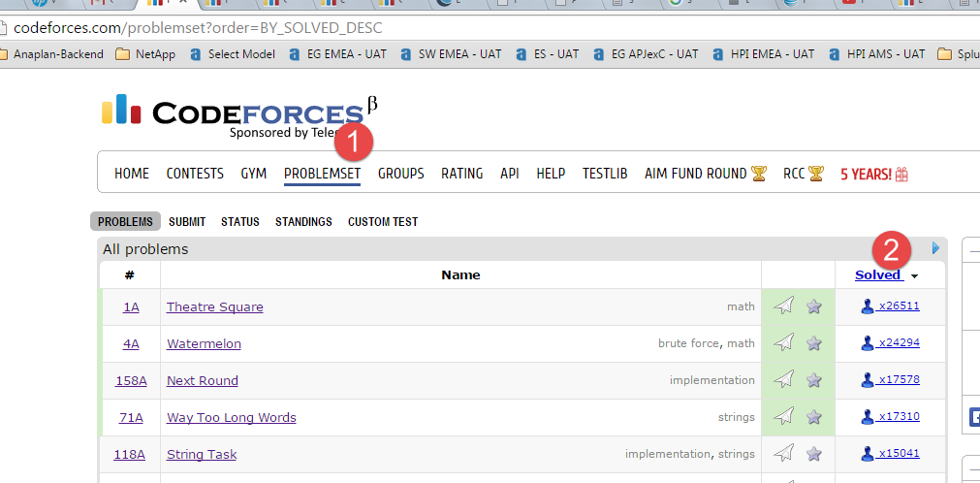Select the PROBLEMS sub-tab
This screenshot has height=483, width=980.
click(126, 221)
